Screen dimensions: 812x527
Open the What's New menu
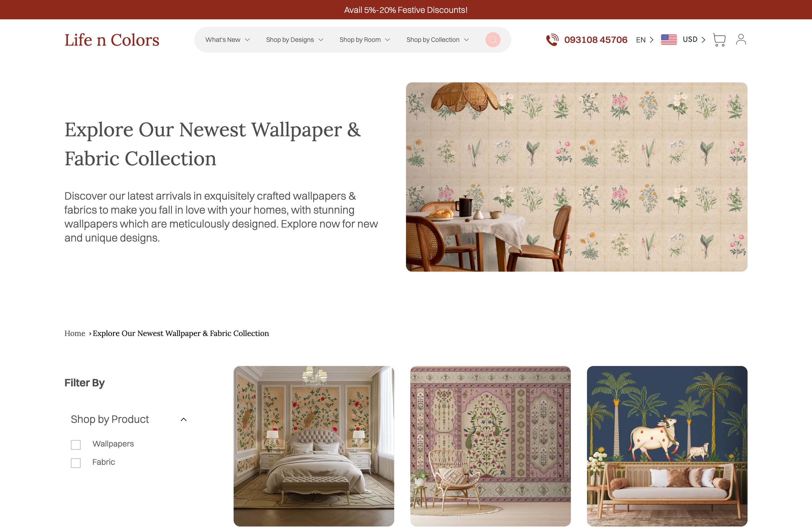[x=227, y=40]
